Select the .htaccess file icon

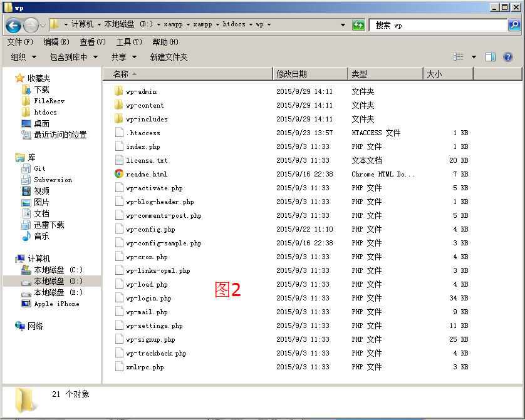tap(119, 133)
